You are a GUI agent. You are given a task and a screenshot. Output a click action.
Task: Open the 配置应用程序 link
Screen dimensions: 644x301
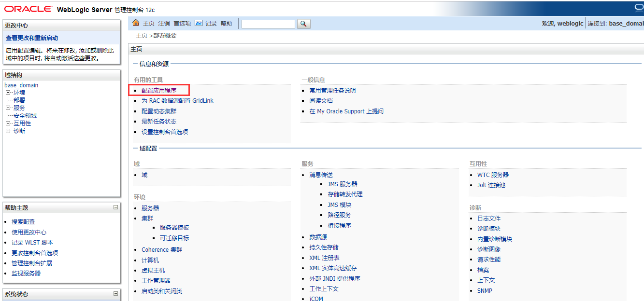159,91
